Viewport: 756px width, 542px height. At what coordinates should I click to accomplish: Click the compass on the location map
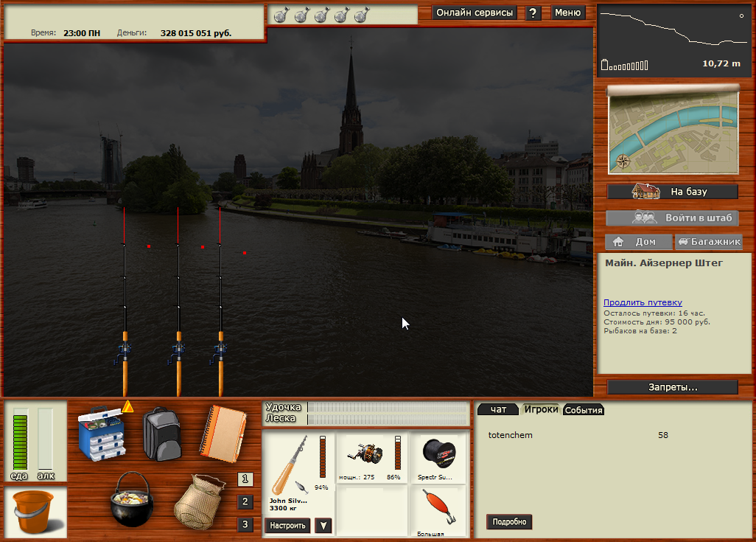[x=623, y=161]
